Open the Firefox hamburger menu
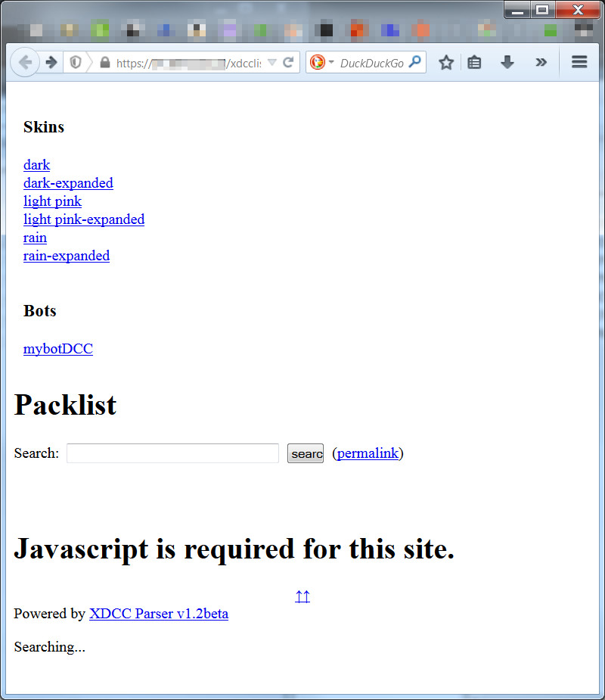605x700 pixels. (x=579, y=63)
